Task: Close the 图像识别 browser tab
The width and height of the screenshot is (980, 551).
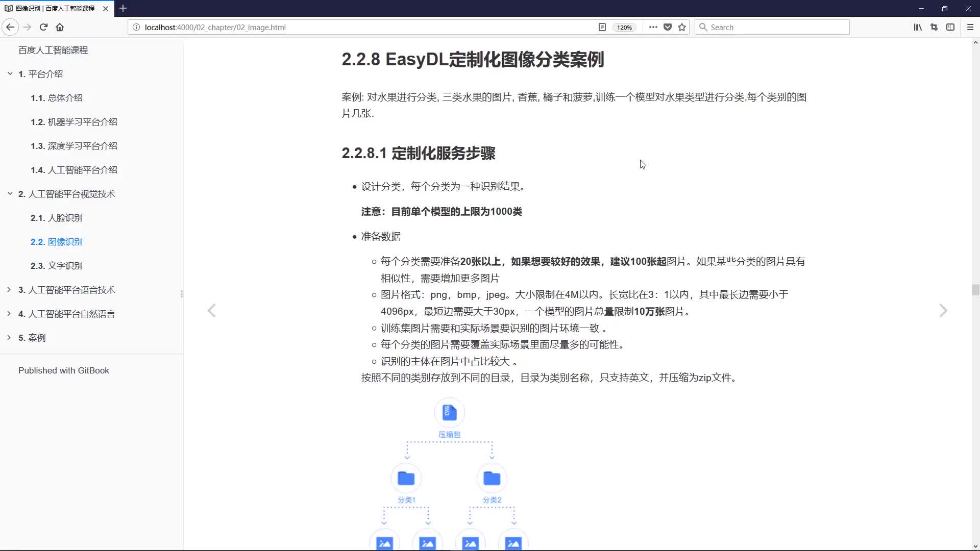Action: (106, 8)
